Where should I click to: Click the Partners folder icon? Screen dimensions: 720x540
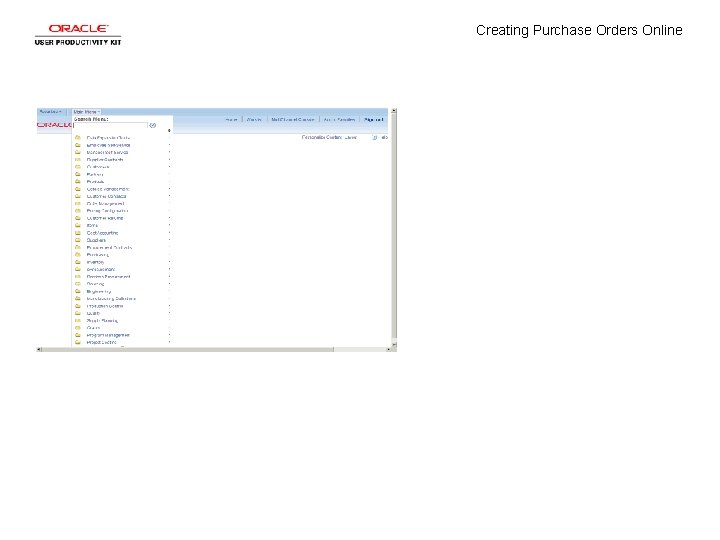(x=78, y=174)
